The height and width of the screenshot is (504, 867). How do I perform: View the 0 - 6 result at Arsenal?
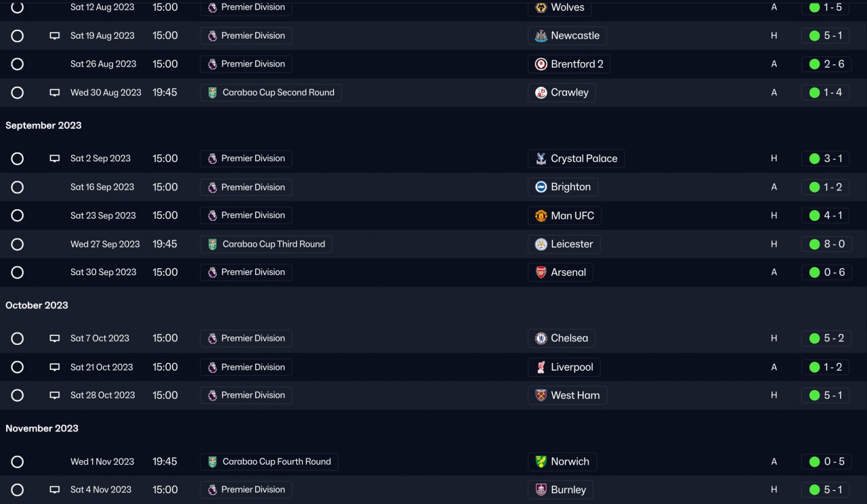click(x=834, y=272)
